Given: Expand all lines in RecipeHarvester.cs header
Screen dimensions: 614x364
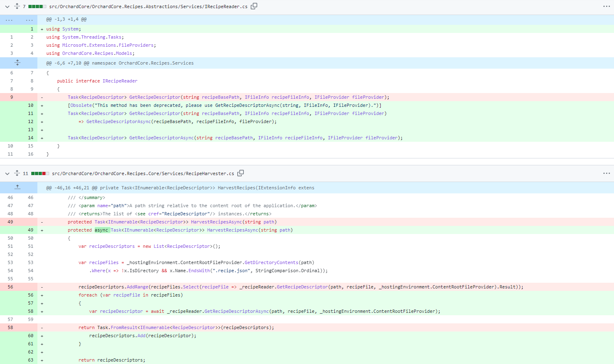Looking at the screenshot, I should [17, 173].
